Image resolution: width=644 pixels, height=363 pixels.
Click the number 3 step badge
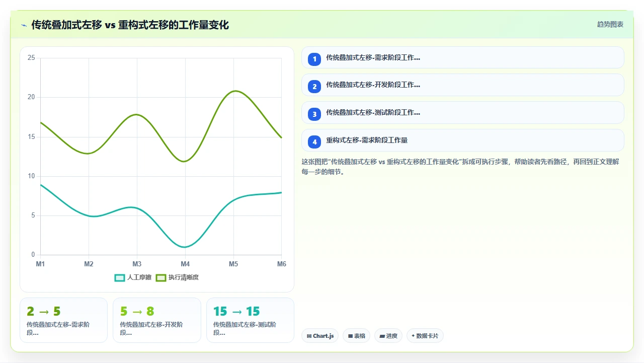click(314, 114)
